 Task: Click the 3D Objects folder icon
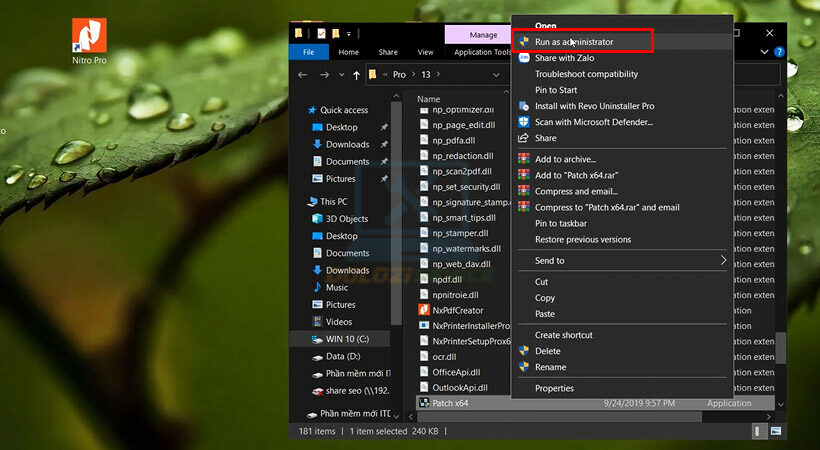tap(315, 219)
